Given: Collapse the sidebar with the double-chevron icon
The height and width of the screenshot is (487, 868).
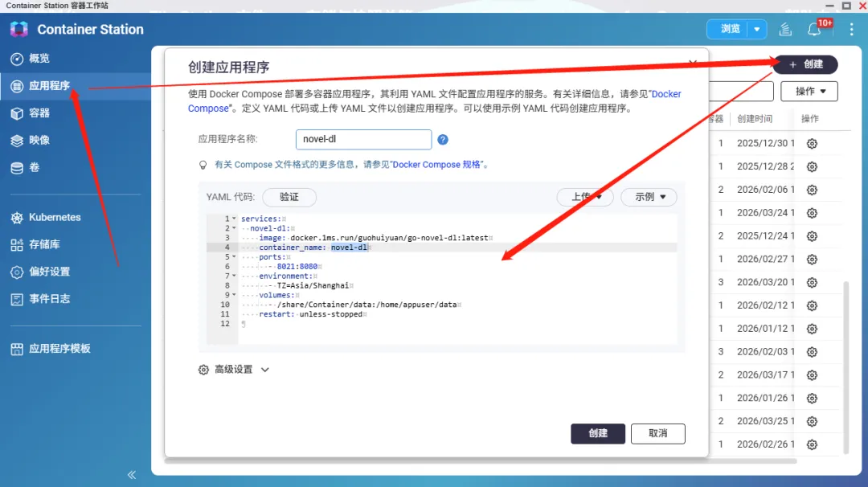Looking at the screenshot, I should 132,475.
